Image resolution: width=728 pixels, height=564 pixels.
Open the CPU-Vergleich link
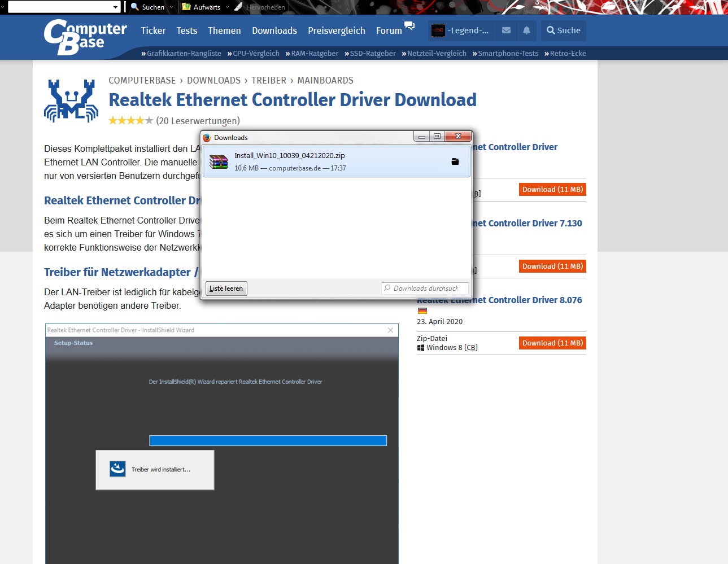pos(256,54)
